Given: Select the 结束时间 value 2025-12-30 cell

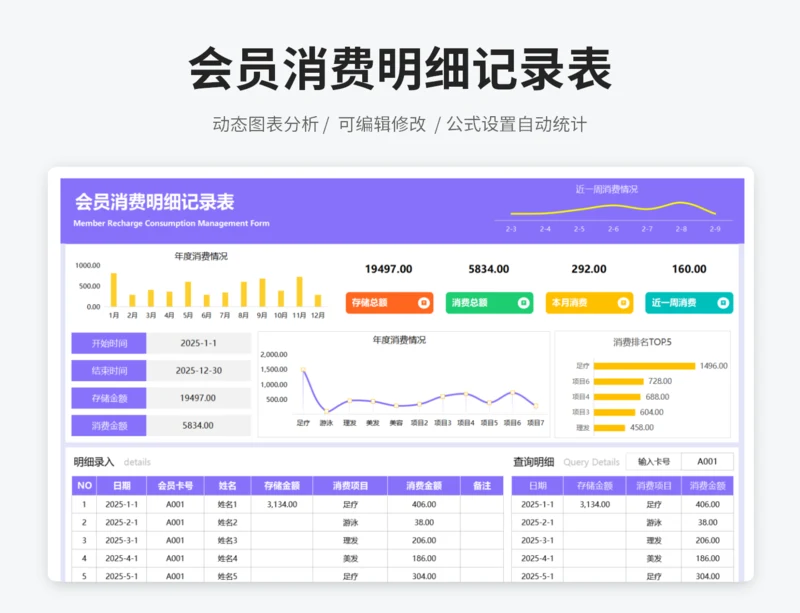Looking at the screenshot, I should (x=198, y=370).
